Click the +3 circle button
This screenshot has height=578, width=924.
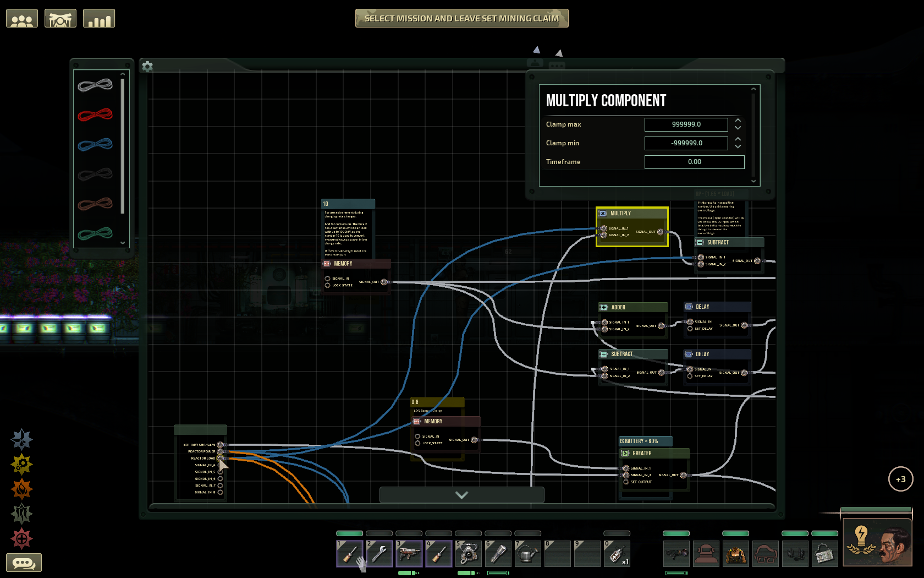(901, 479)
